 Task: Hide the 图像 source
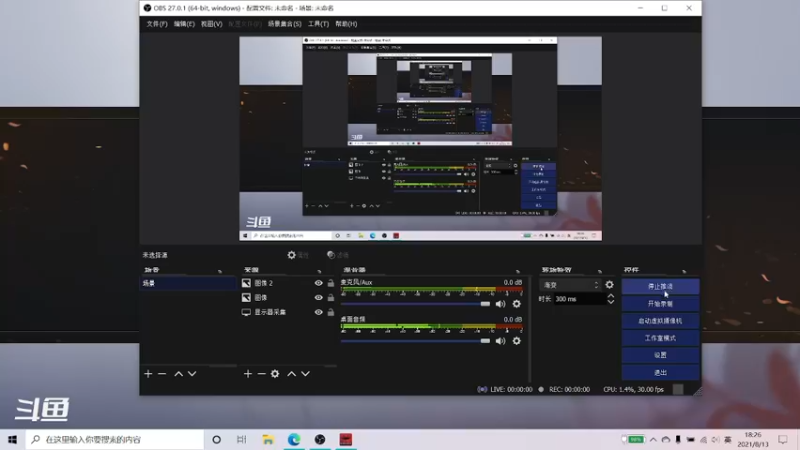pyautogui.click(x=318, y=297)
